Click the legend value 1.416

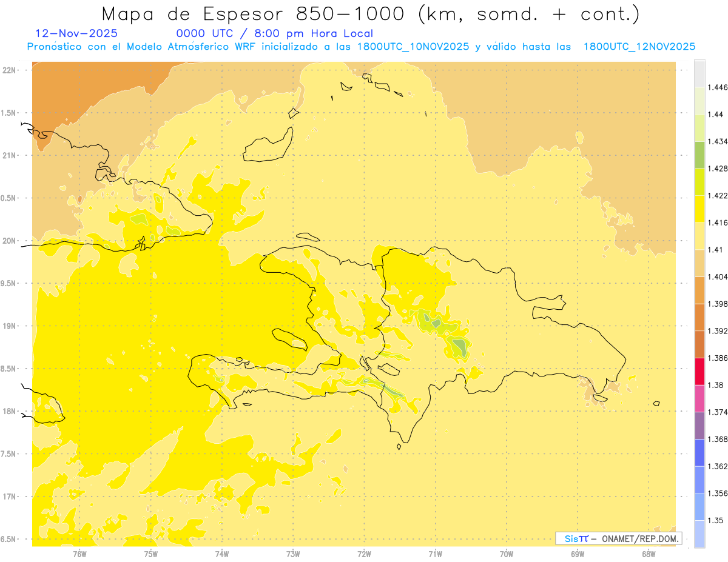click(x=718, y=222)
